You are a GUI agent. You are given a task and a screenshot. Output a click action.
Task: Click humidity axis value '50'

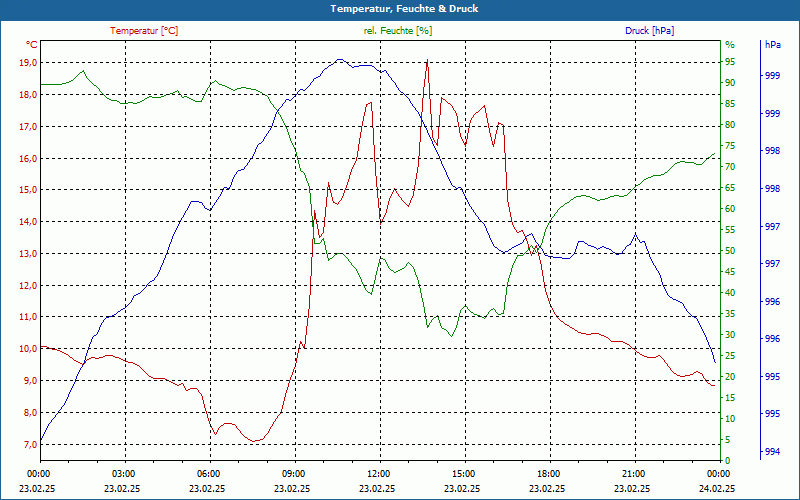click(730, 251)
